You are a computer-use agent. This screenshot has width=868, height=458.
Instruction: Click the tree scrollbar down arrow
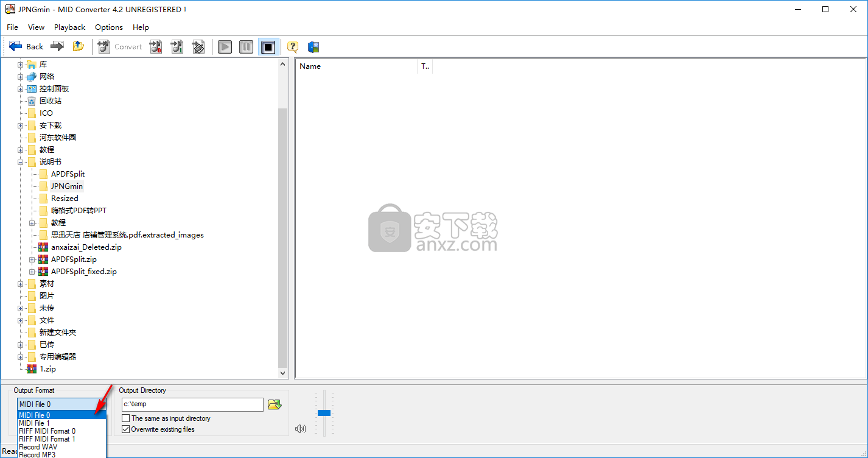tap(283, 373)
